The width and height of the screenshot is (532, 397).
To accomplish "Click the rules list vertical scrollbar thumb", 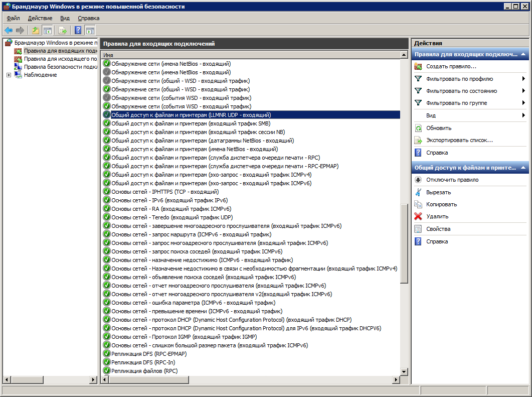I will [404, 243].
